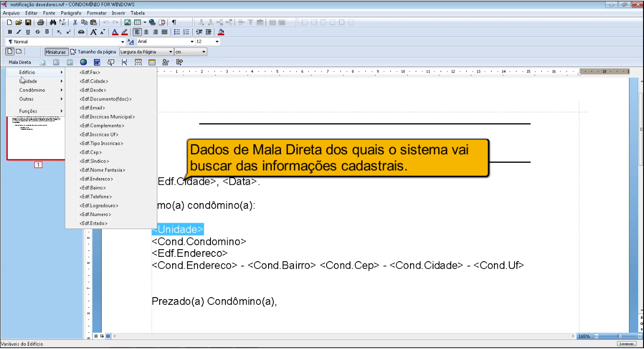Open the font name Arial dropdown
The image size is (644, 349).
(x=192, y=42)
